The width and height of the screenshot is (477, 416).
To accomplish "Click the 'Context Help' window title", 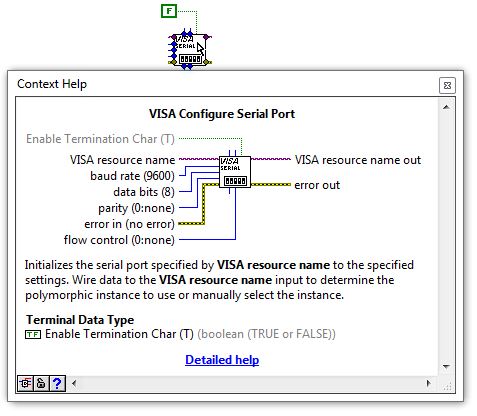I will (52, 84).
